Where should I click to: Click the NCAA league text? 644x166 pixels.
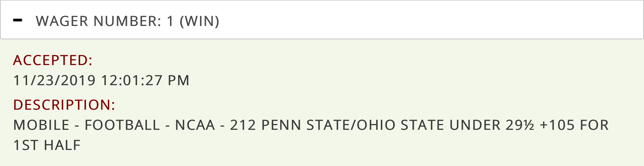pos(195,125)
